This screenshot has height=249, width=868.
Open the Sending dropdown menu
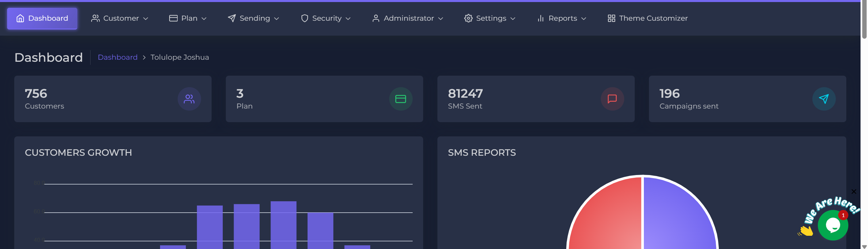pyautogui.click(x=253, y=18)
